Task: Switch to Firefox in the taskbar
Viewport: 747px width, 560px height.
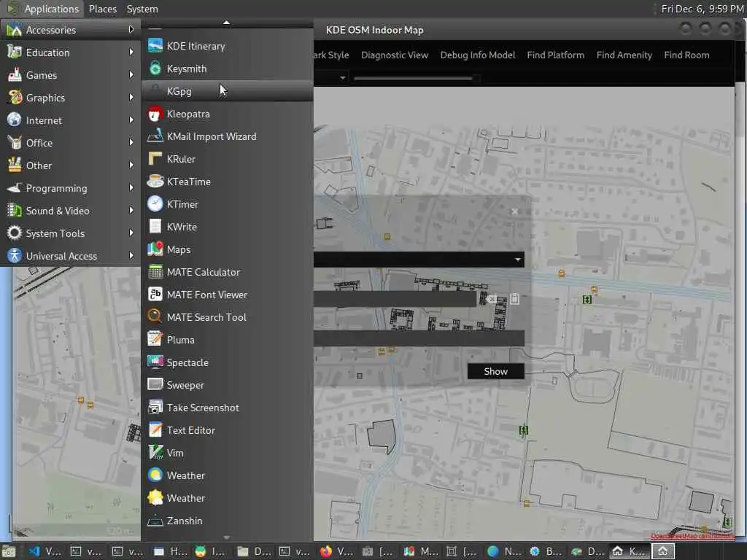Action: [337, 551]
